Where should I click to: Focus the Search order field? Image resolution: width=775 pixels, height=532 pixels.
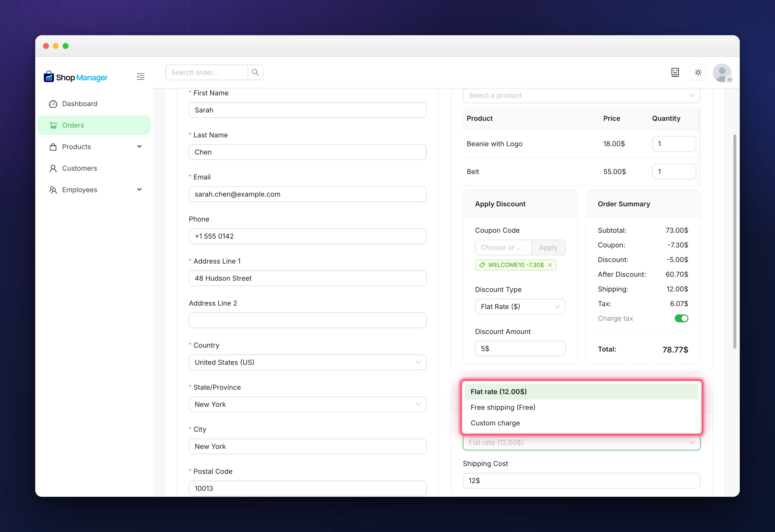pyautogui.click(x=206, y=72)
